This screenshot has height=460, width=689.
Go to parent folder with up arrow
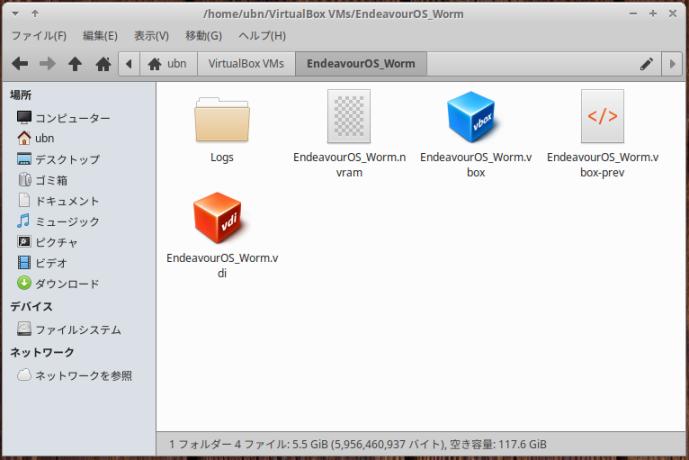click(75, 64)
